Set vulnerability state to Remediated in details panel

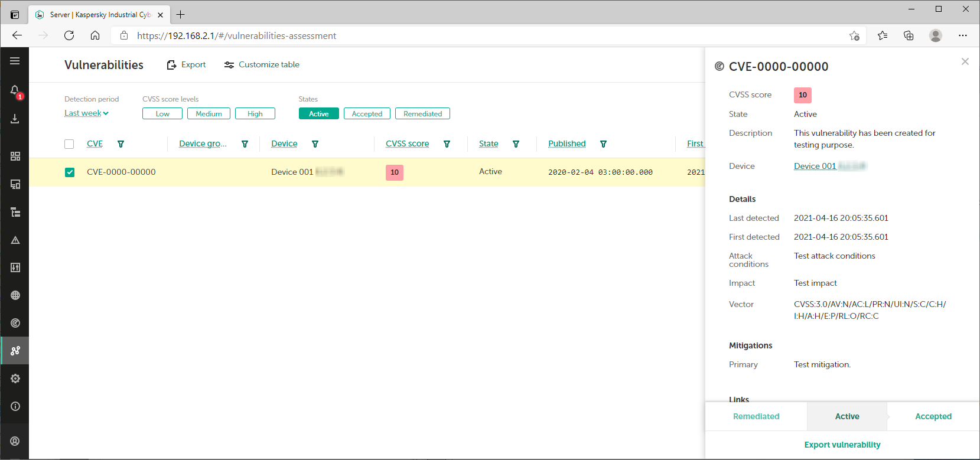[756, 416]
